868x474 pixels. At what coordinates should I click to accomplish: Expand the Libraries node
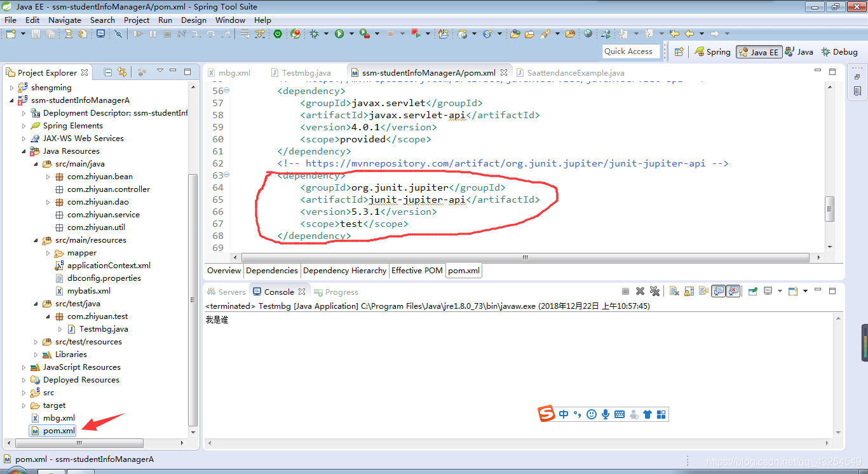tap(36, 355)
